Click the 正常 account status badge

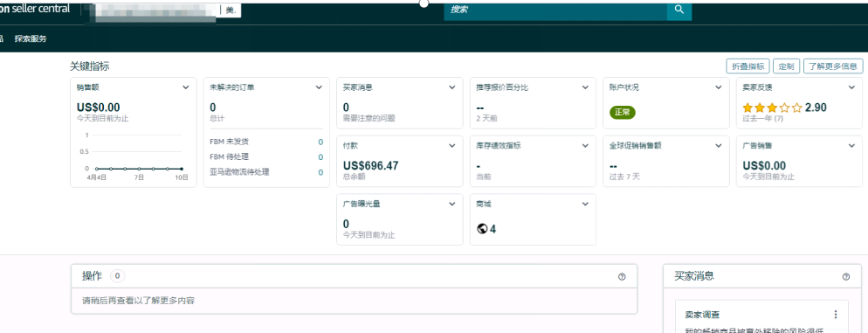click(x=623, y=112)
